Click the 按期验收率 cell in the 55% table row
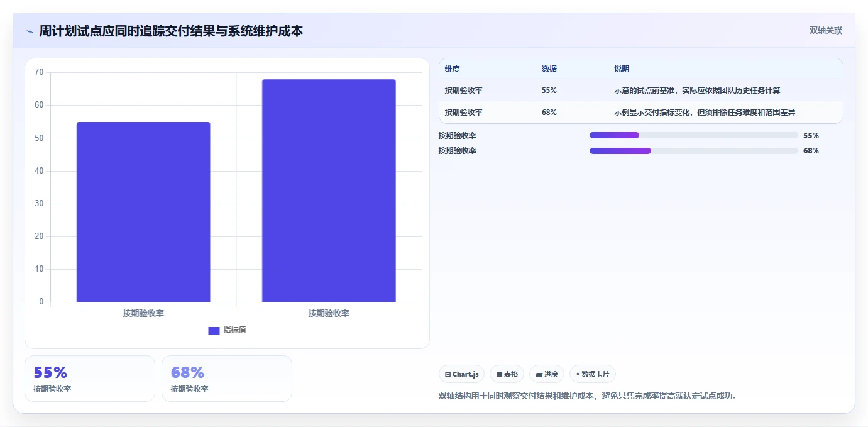868x427 pixels. 463,91
